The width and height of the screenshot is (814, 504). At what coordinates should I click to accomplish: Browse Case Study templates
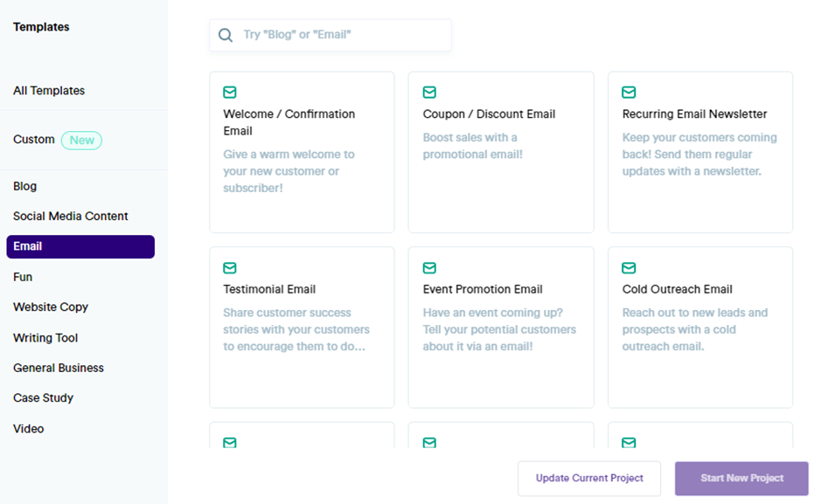pyautogui.click(x=43, y=397)
